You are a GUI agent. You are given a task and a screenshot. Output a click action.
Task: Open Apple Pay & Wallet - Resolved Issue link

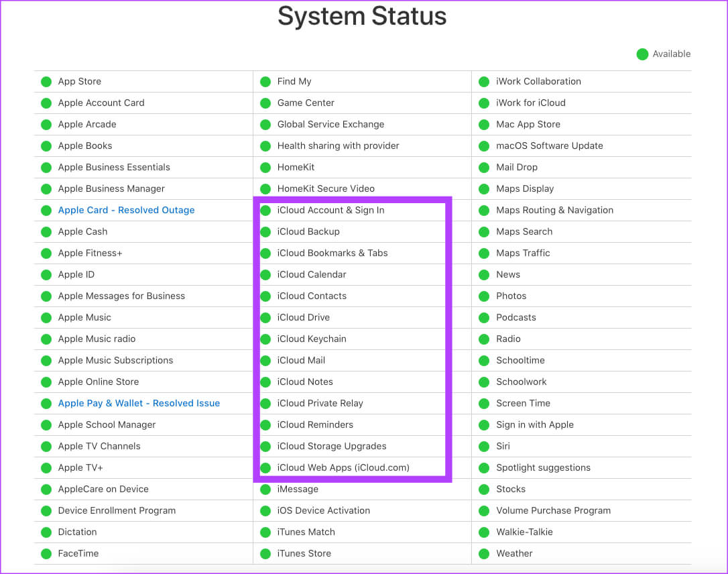[139, 404]
